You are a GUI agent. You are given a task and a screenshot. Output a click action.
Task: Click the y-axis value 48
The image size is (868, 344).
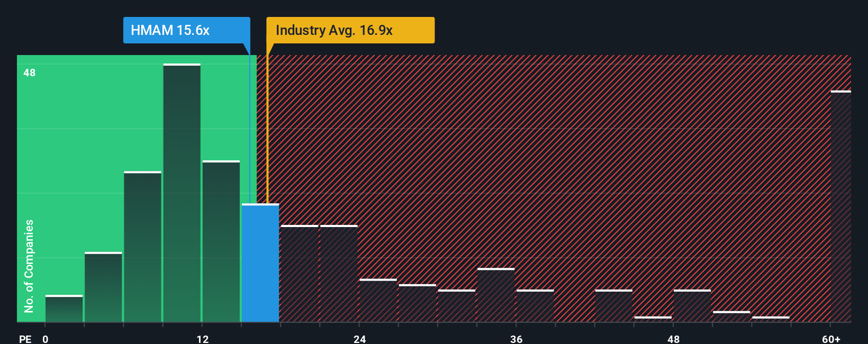(x=30, y=73)
